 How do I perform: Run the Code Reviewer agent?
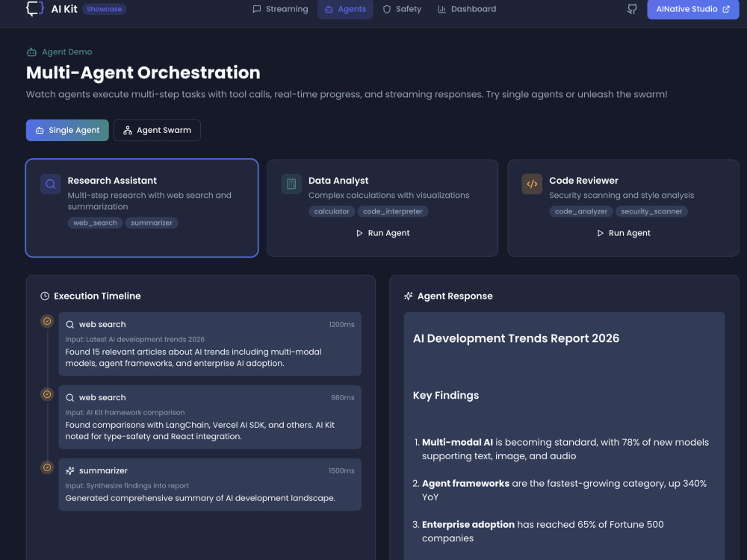coord(623,233)
